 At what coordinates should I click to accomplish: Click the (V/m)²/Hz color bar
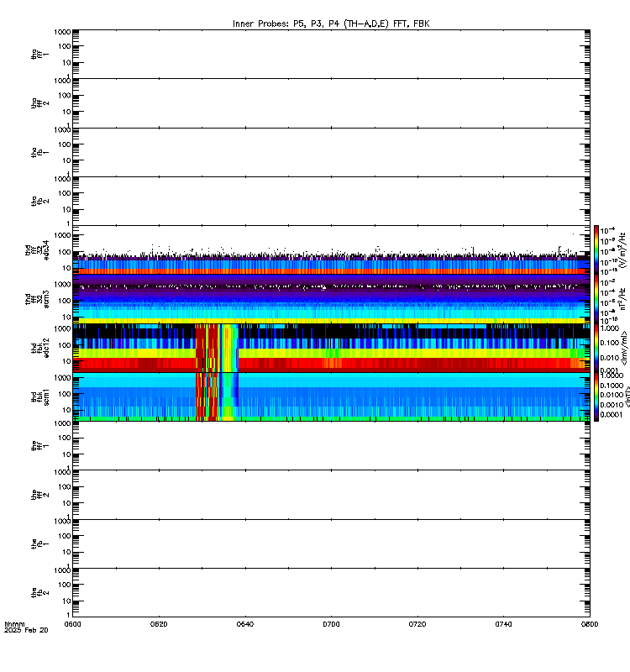click(x=596, y=249)
